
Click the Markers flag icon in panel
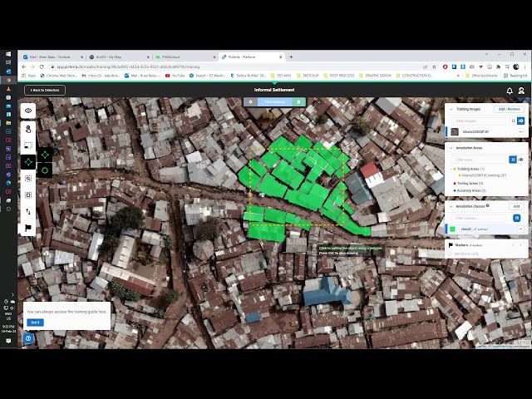coord(451,245)
